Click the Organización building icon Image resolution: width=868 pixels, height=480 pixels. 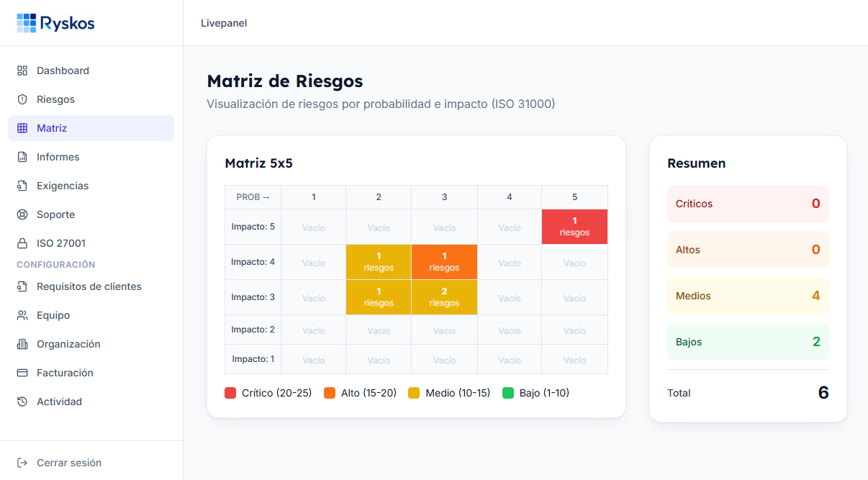(x=22, y=344)
